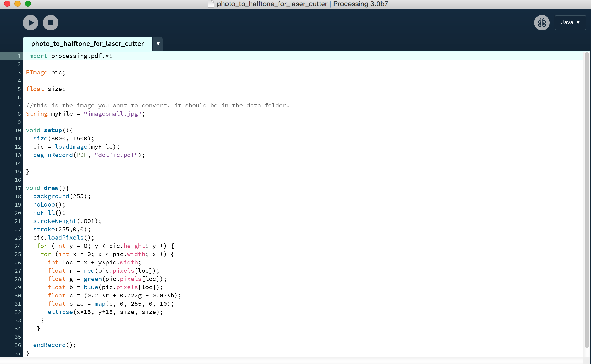Click the 'float g = green' line
The height and width of the screenshot is (364, 591).
pyautogui.click(x=107, y=279)
